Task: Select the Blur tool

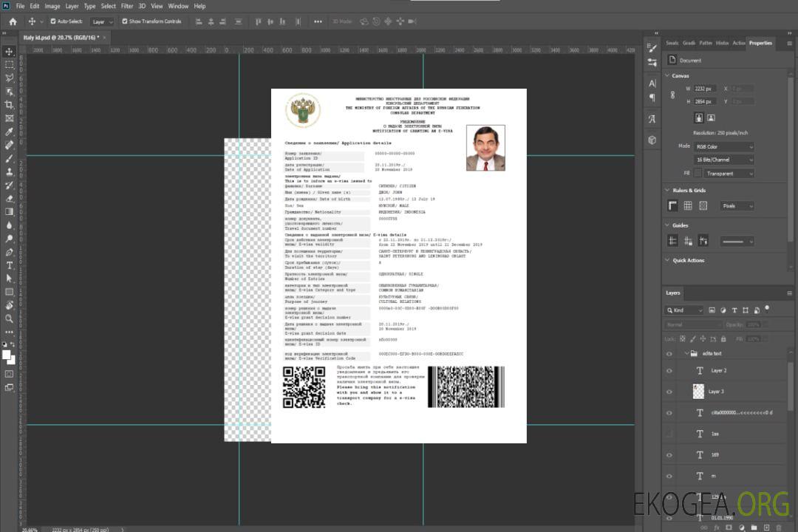Action: click(x=9, y=225)
